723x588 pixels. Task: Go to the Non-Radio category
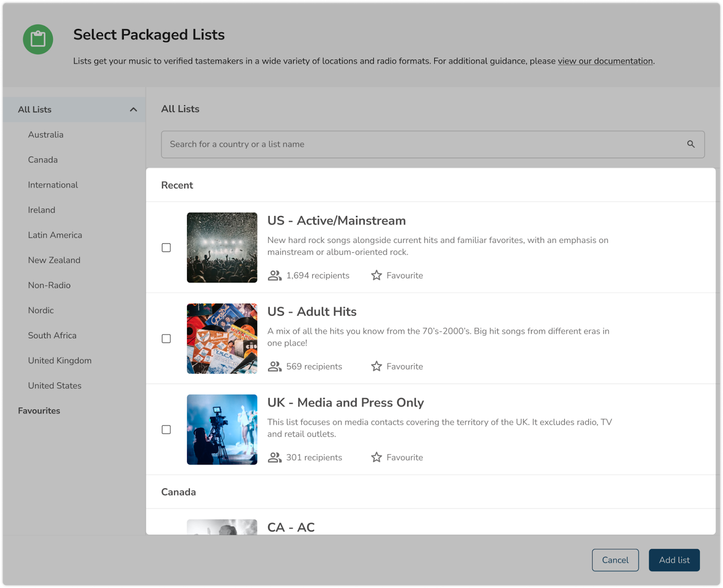pyautogui.click(x=49, y=285)
